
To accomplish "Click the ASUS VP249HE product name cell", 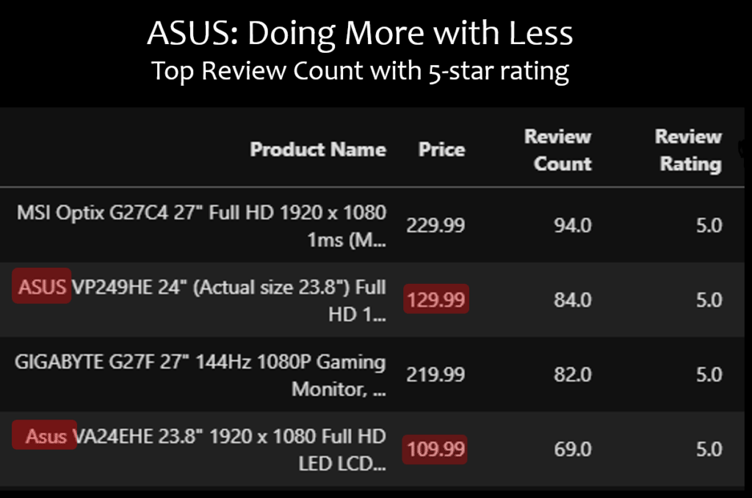I will coord(228,299).
